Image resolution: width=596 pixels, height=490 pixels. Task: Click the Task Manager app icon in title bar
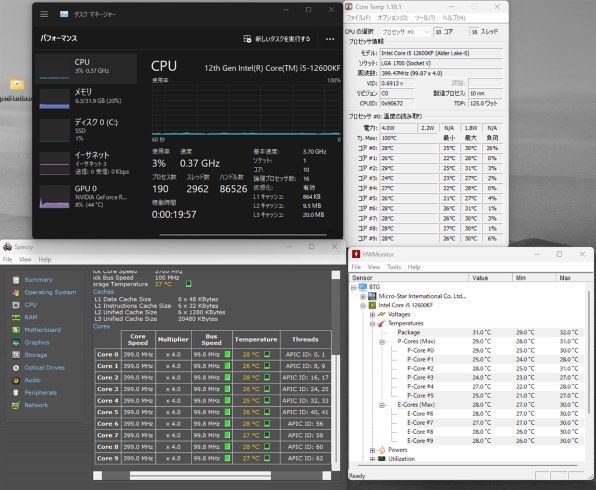(x=64, y=14)
